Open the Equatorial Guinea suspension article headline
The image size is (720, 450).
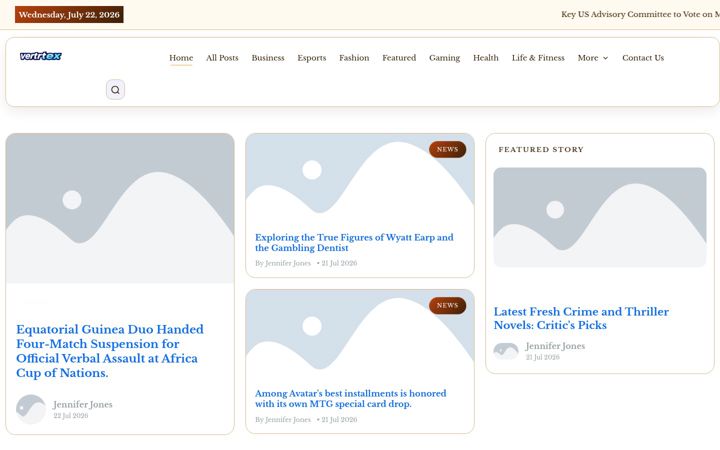click(110, 351)
